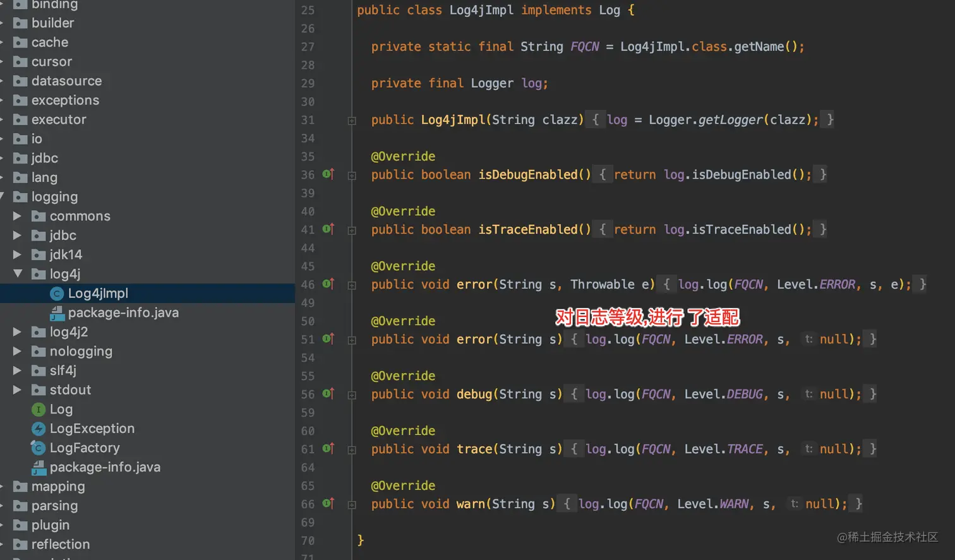
Task: Unfold the trace method at line 61
Action: [352, 450]
